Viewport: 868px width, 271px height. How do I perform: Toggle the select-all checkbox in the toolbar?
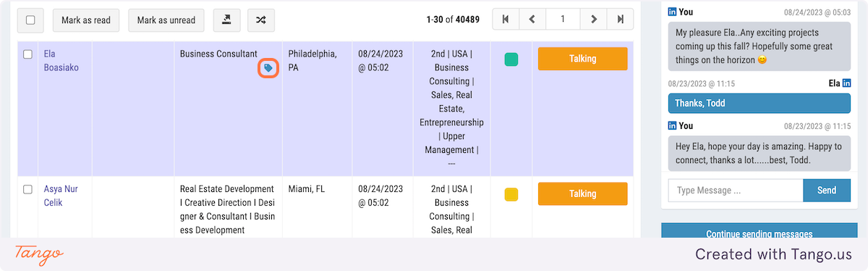coord(30,20)
